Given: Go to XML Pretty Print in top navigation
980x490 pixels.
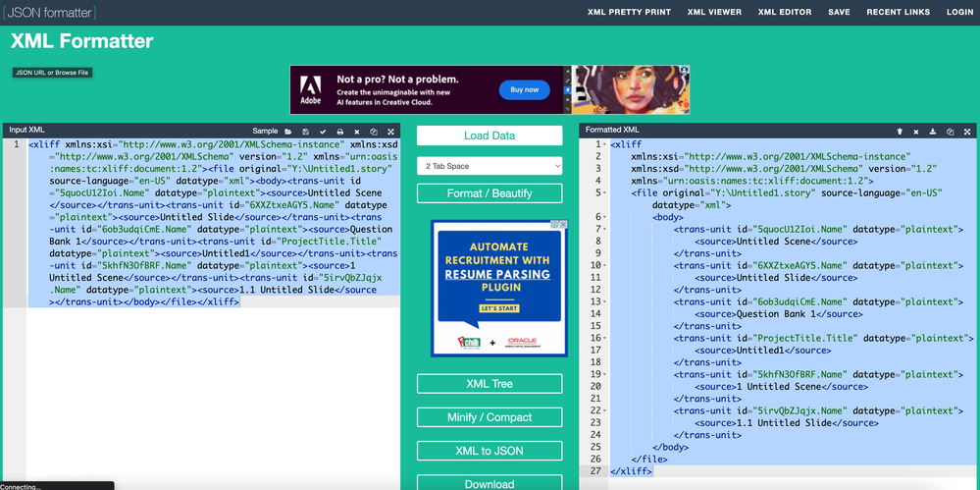Looking at the screenshot, I should [629, 13].
